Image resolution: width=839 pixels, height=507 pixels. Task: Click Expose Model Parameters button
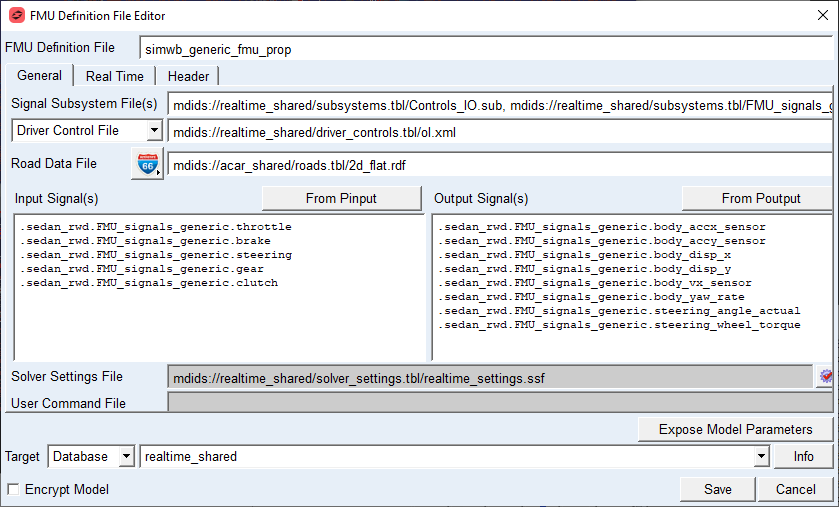(735, 429)
